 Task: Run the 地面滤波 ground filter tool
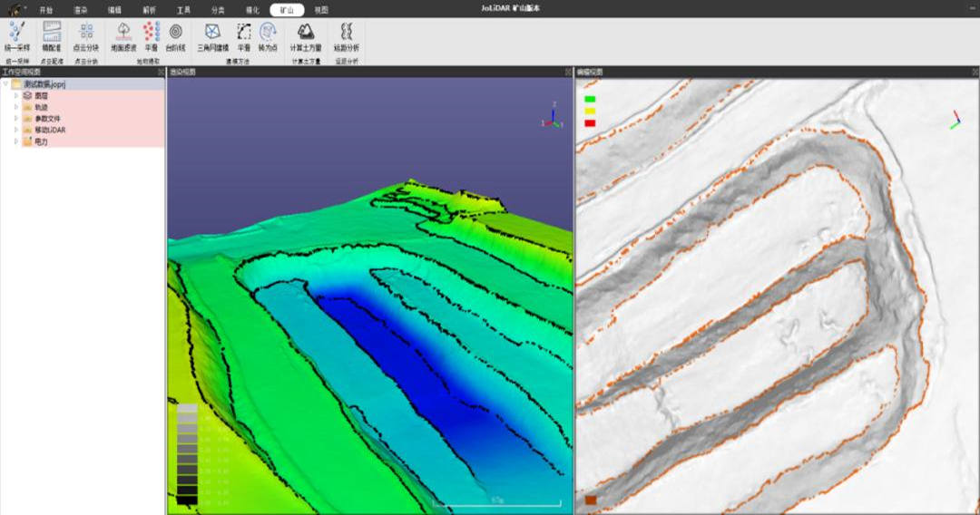tap(123, 33)
